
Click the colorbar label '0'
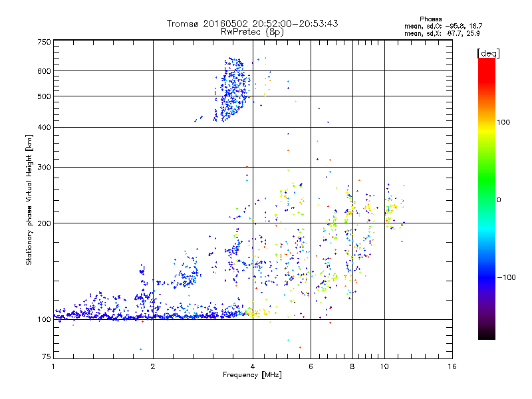pos(499,199)
